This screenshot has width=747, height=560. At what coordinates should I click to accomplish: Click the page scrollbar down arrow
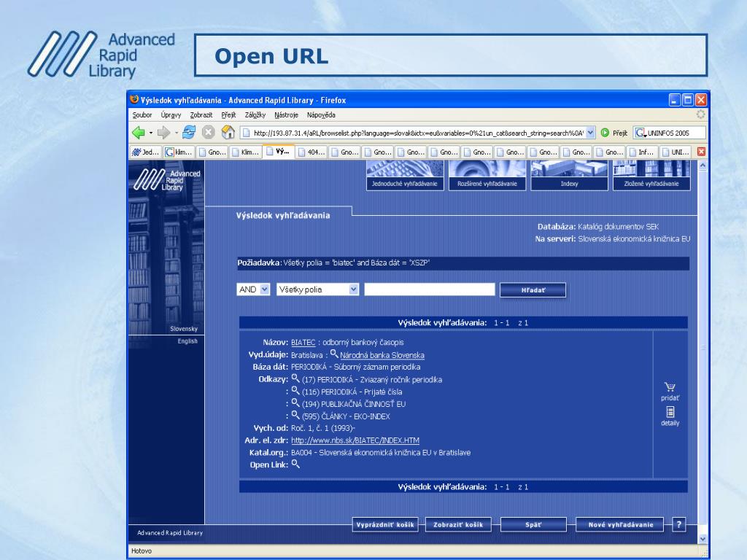[x=703, y=539]
